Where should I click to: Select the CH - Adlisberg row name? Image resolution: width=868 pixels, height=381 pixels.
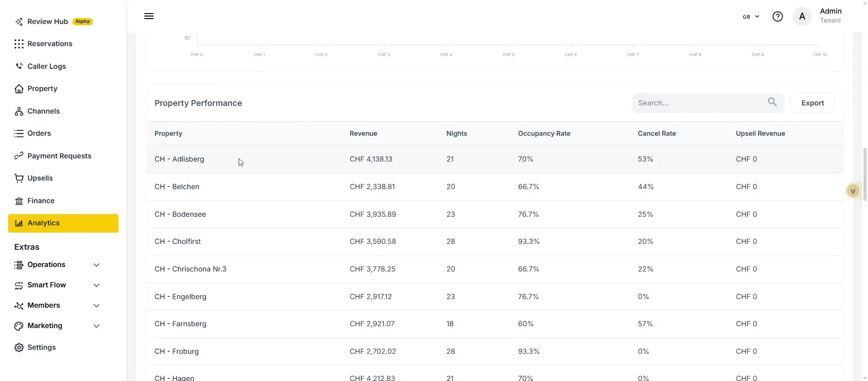[179, 159]
